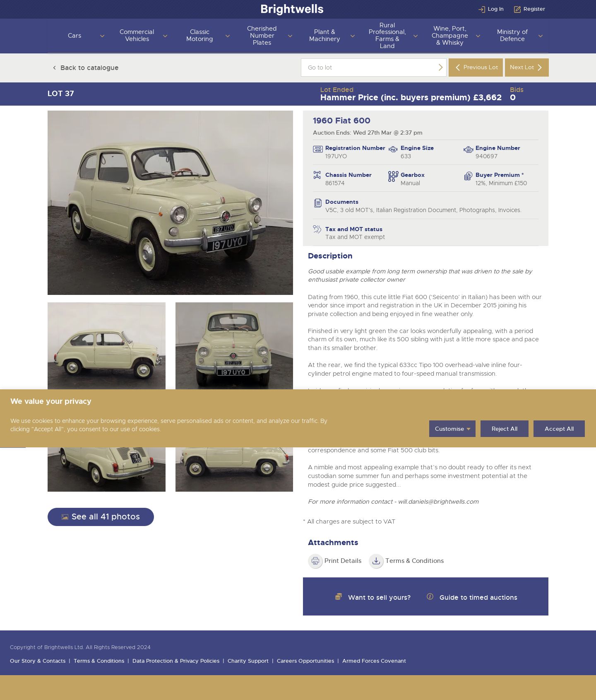Open the Classic Motoring menu item
The height and width of the screenshot is (700, 596).
[x=199, y=36]
